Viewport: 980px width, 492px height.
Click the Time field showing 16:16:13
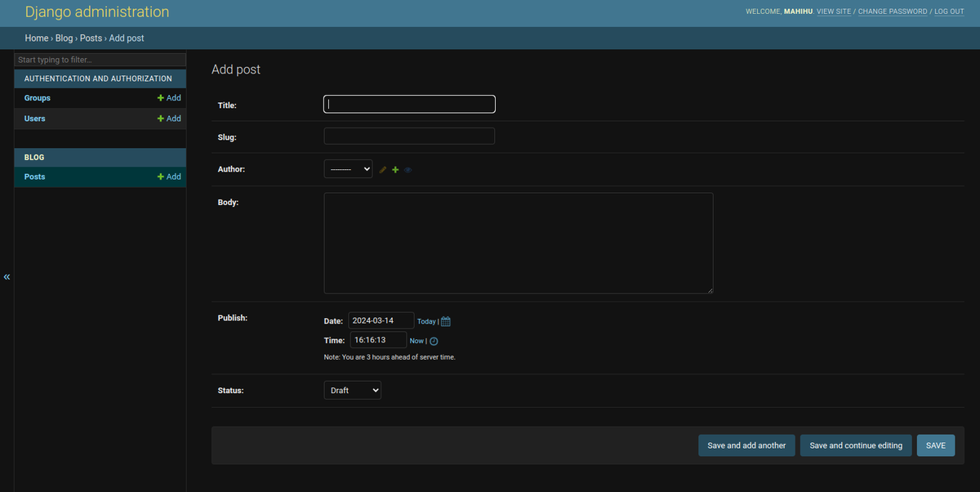point(378,340)
